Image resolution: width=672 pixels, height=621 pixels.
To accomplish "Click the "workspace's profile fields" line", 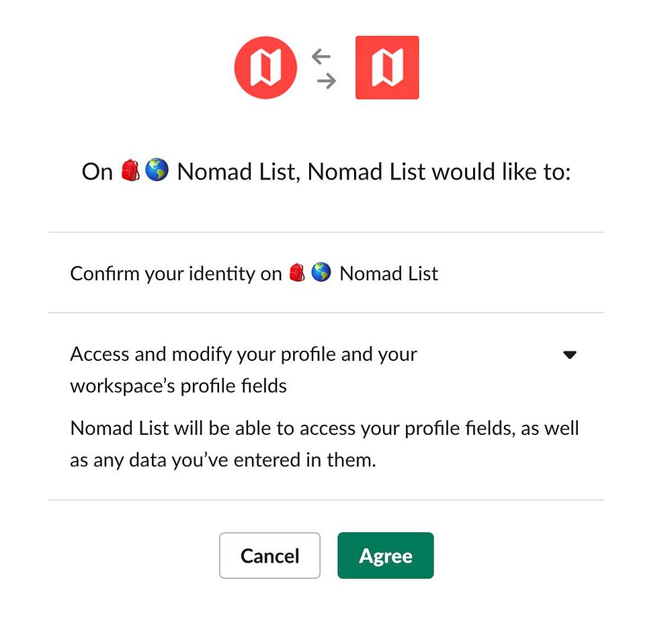I will point(178,386).
